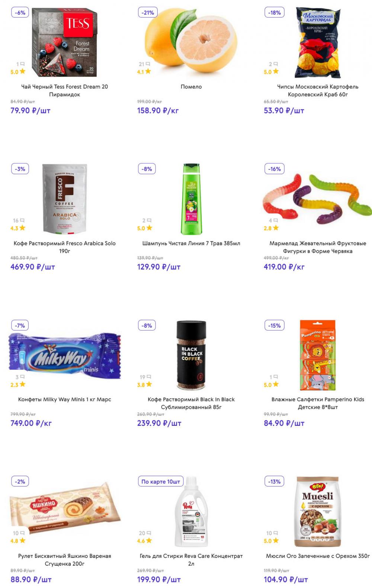Click the 239.90 ₽/шт price

click(x=159, y=423)
